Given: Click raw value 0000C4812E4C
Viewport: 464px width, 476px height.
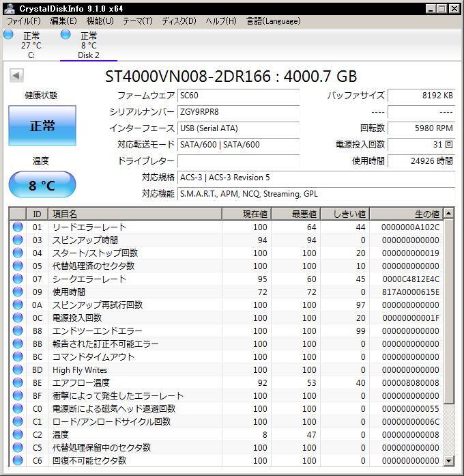Looking at the screenshot, I should 411,279.
